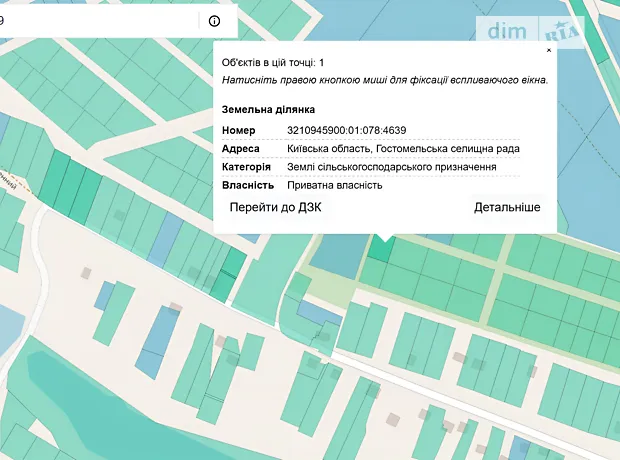
Task: Click the search input field
Action: click(x=99, y=21)
